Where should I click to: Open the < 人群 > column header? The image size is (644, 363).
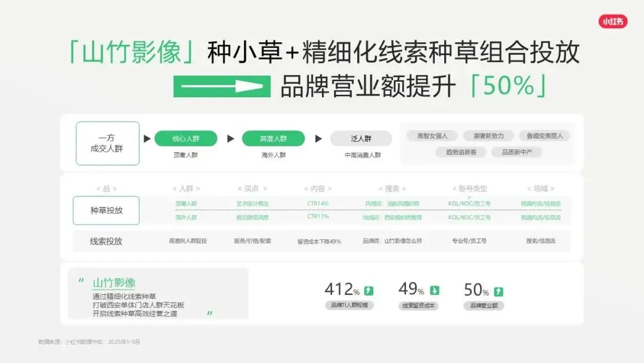pos(186,188)
